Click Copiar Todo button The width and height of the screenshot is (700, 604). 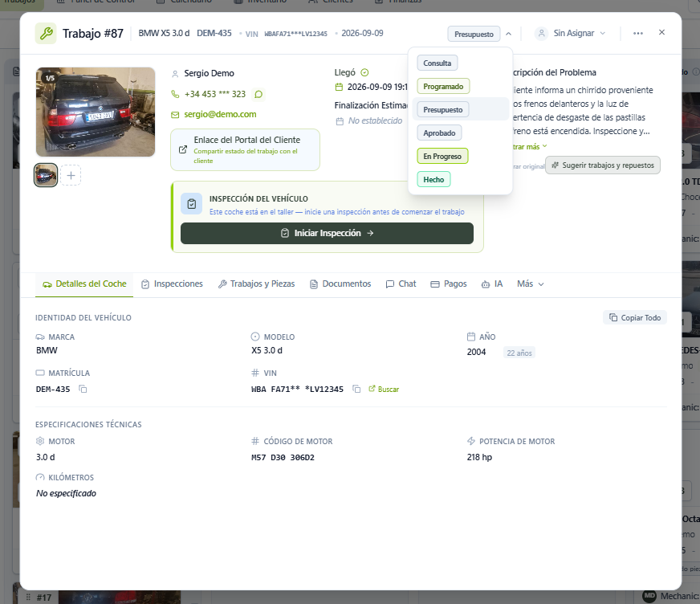[x=635, y=317]
